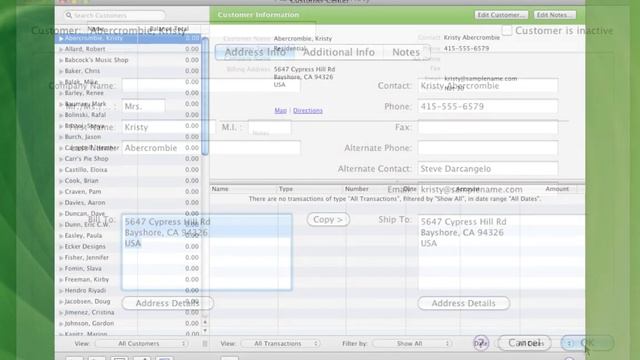Open the help question mark button

pyautogui.click(x=481, y=343)
